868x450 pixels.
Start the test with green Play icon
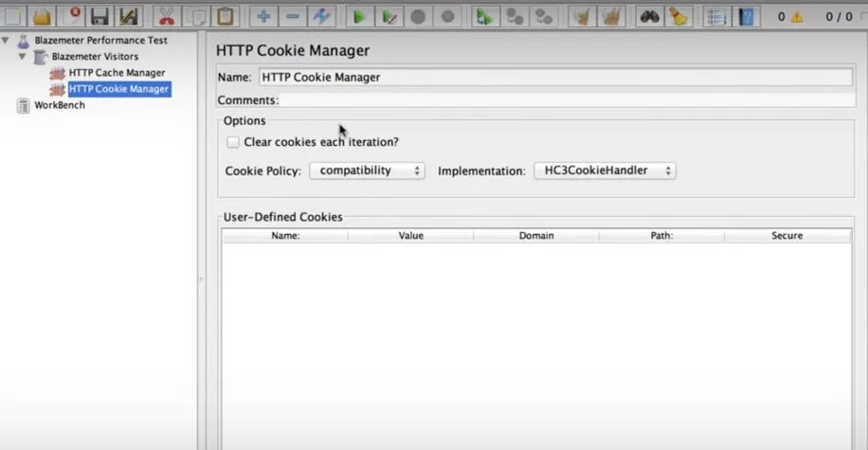(x=359, y=17)
